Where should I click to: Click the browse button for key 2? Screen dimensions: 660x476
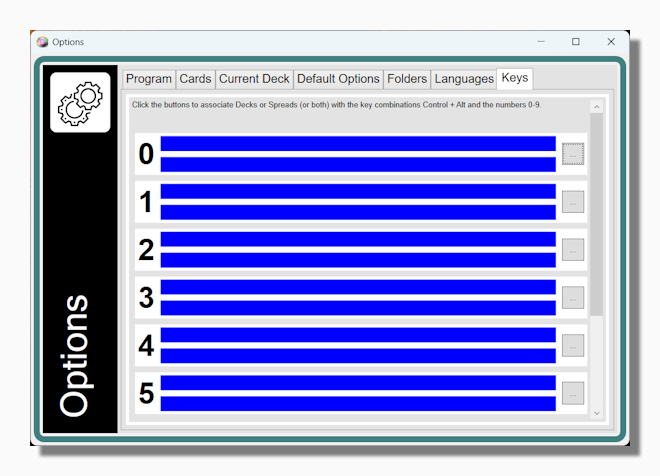573,250
